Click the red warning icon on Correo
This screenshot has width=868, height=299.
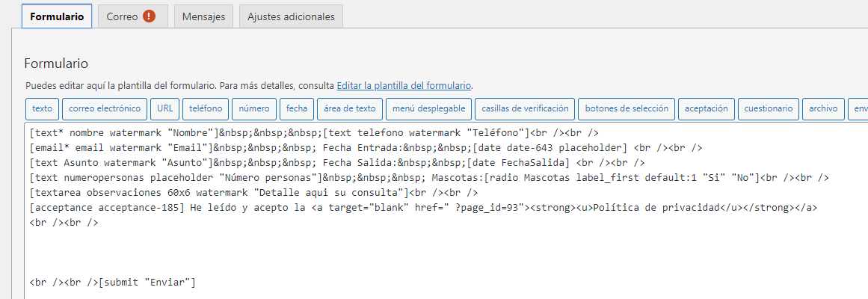pyautogui.click(x=149, y=16)
